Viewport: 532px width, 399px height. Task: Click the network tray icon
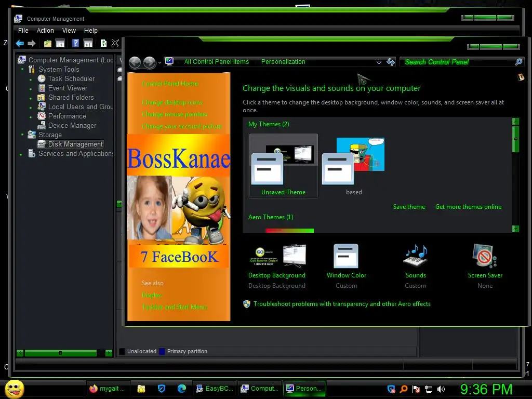pos(429,389)
